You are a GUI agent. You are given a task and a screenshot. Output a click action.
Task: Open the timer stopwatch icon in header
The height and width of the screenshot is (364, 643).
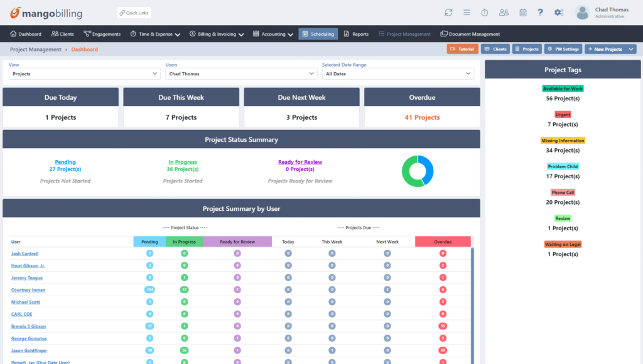point(485,13)
